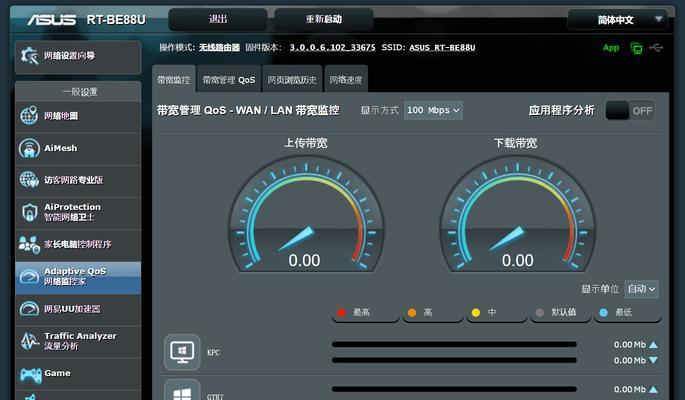Image resolution: width=685 pixels, height=400 pixels.
Task: Click the KPC upload traffic bar
Action: coord(454,345)
